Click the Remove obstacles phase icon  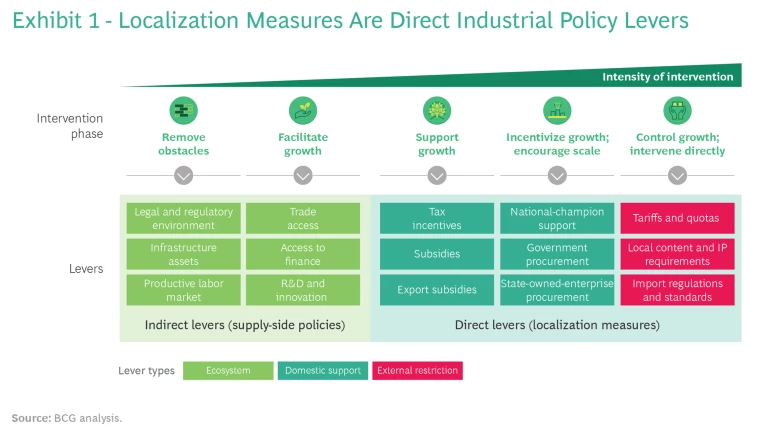(183, 111)
